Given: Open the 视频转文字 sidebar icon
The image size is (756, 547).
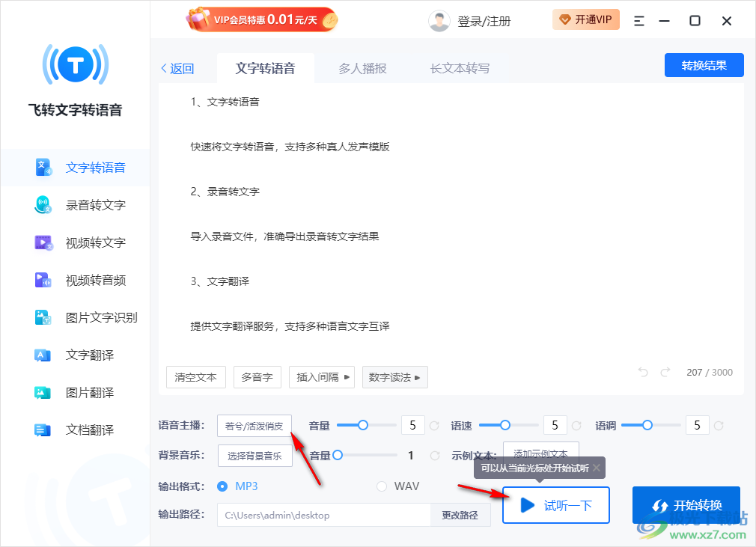Looking at the screenshot, I should point(43,242).
